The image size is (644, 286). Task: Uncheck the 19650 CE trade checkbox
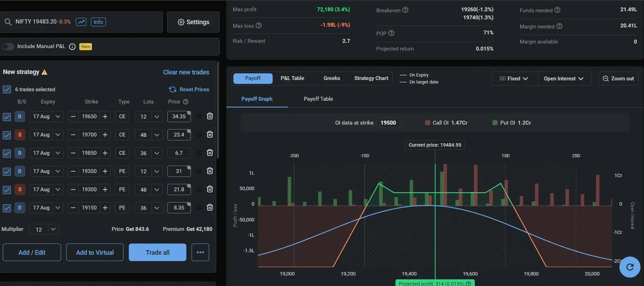tap(7, 117)
